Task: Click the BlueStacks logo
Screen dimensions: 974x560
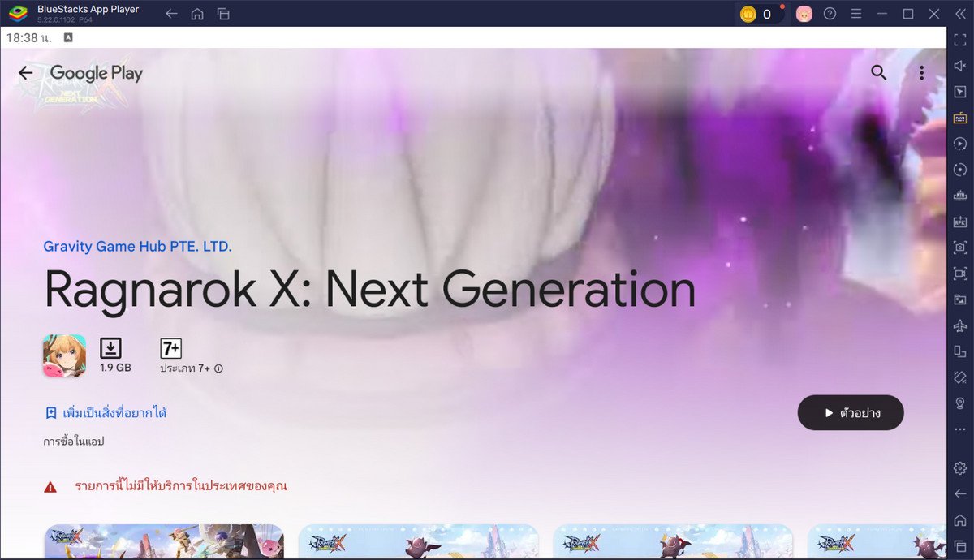Action: (x=19, y=14)
